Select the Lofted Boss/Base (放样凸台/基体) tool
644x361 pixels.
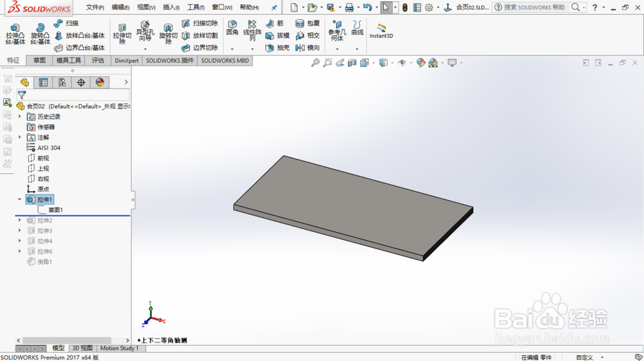(x=80, y=35)
